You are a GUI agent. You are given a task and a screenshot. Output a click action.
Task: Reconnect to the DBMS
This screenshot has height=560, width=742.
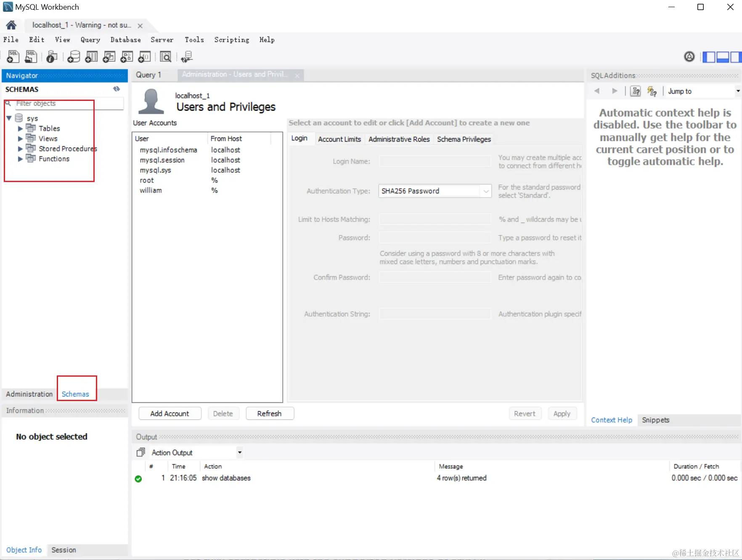click(x=187, y=56)
